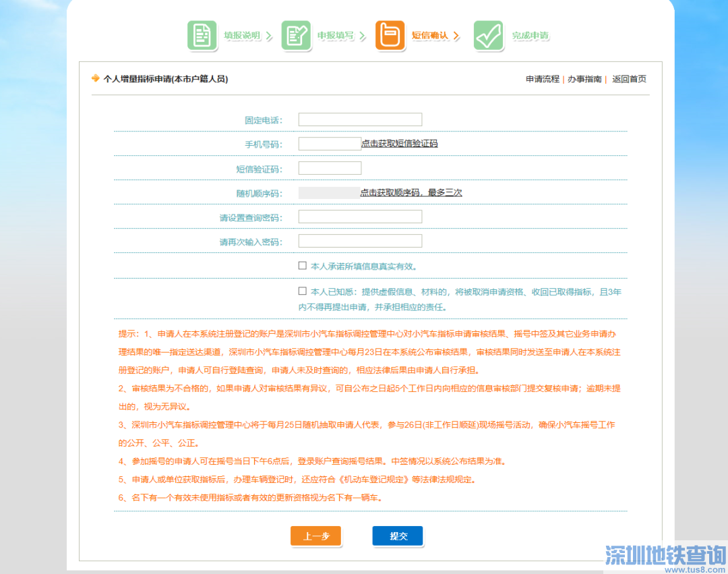
Task: Open the 办事指南 link
Action: (584, 79)
